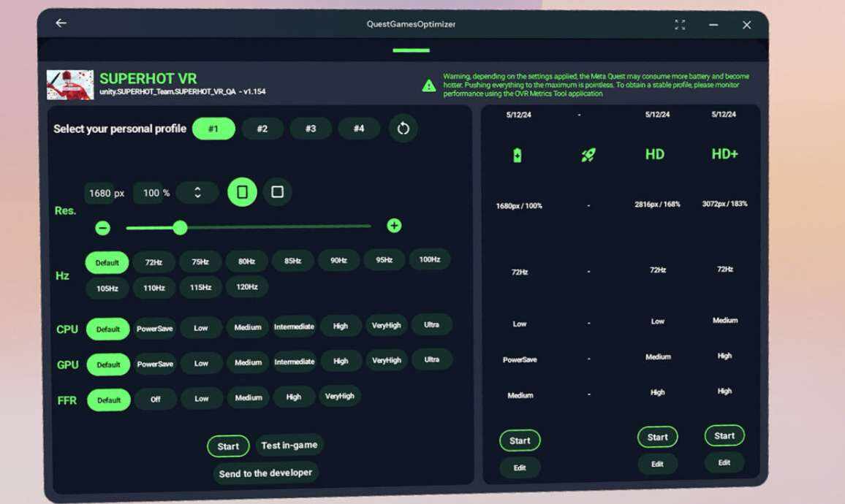Select the portrait rectangle aspect icon
845x504 pixels.
[x=242, y=192]
